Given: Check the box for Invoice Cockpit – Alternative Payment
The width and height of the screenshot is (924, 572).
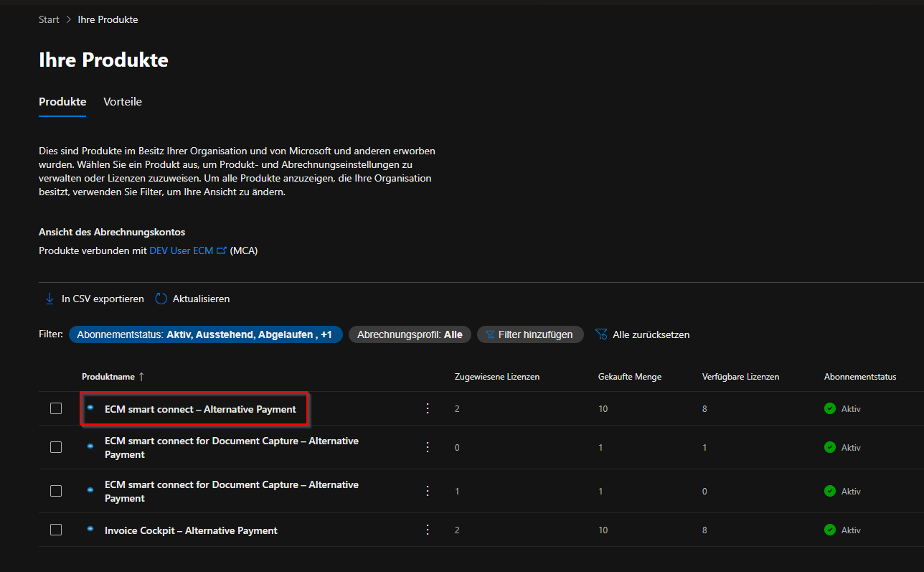Looking at the screenshot, I should tap(56, 530).
